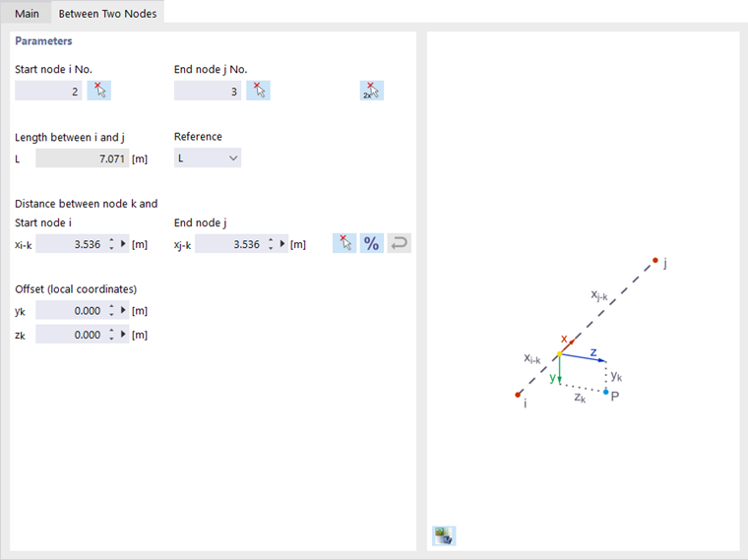Click 'Offset (local coordinates)' label

(76, 289)
